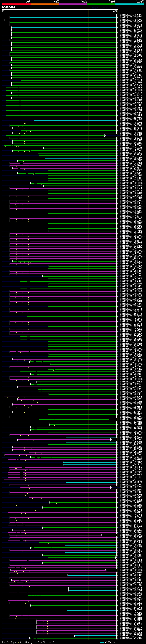The width and height of the screenshot is (146, 644).
Task: Select label UniRef100_Q8L9N4
Action: [131, 82]
